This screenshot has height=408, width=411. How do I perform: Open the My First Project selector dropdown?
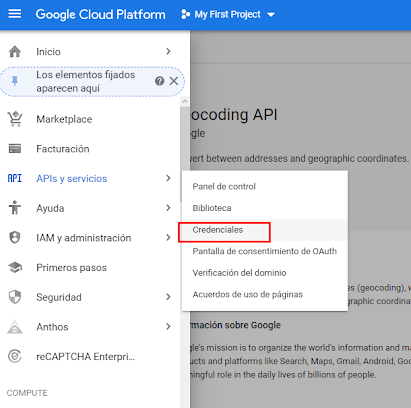[228, 14]
